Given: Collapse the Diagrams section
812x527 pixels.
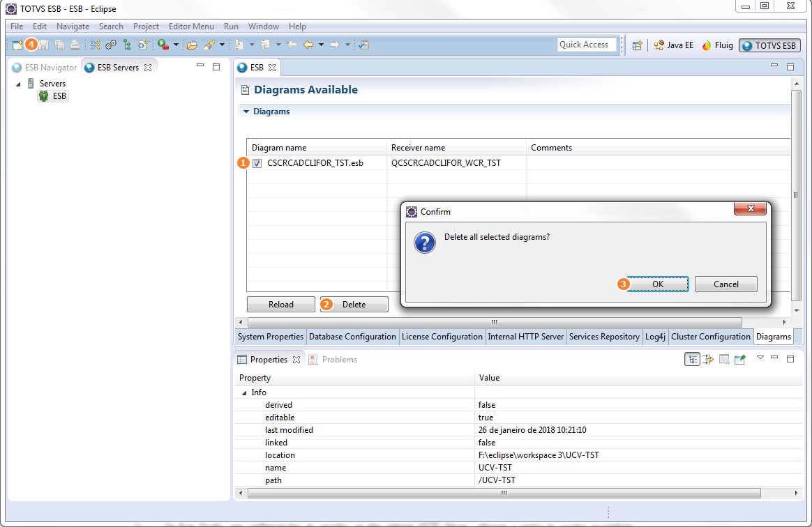Looking at the screenshot, I should tap(246, 112).
